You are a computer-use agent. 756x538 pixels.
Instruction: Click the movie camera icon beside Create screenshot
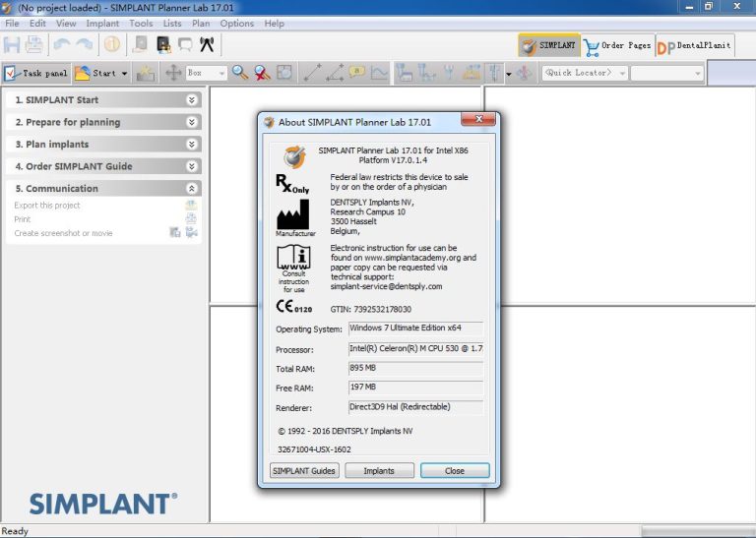pyautogui.click(x=191, y=233)
